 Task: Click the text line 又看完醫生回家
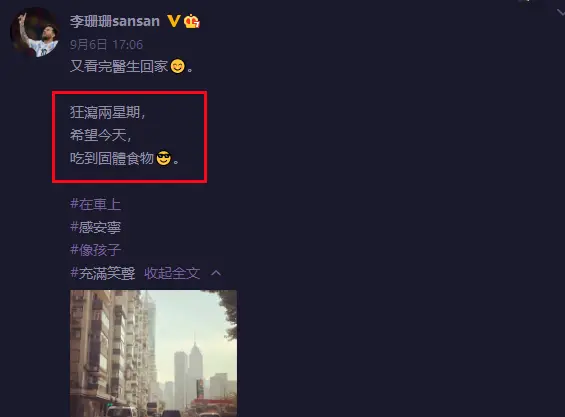(x=119, y=66)
